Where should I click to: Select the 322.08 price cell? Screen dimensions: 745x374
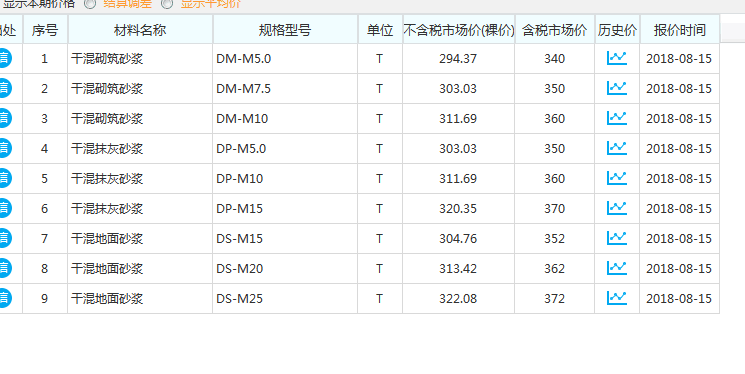pyautogui.click(x=458, y=298)
